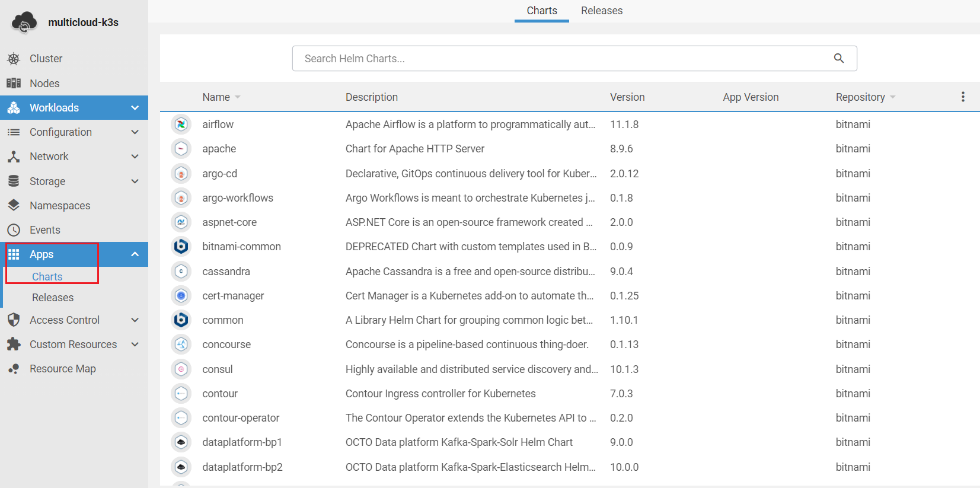Select the contour-operator chart name
Viewport: 980px width, 488px height.
pyautogui.click(x=241, y=418)
